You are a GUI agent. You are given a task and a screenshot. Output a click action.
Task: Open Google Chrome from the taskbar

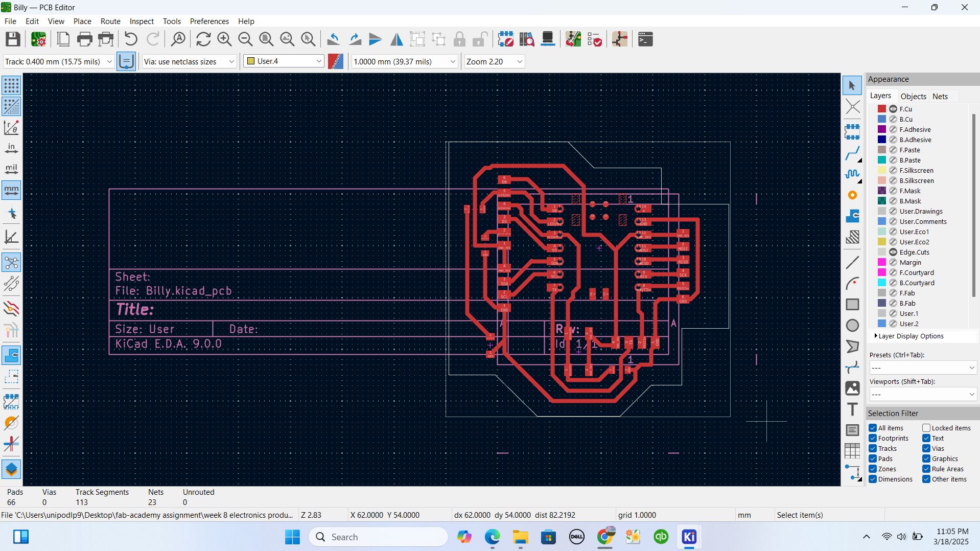[x=605, y=537]
